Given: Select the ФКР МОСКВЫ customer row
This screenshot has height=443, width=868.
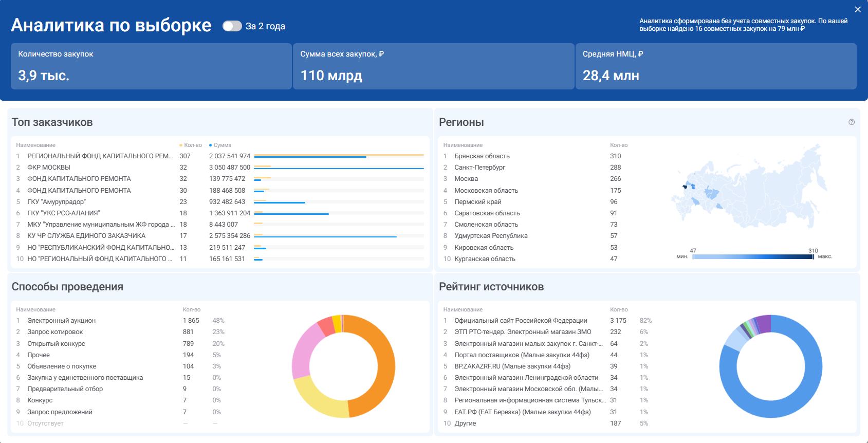Looking at the screenshot, I should tap(49, 168).
